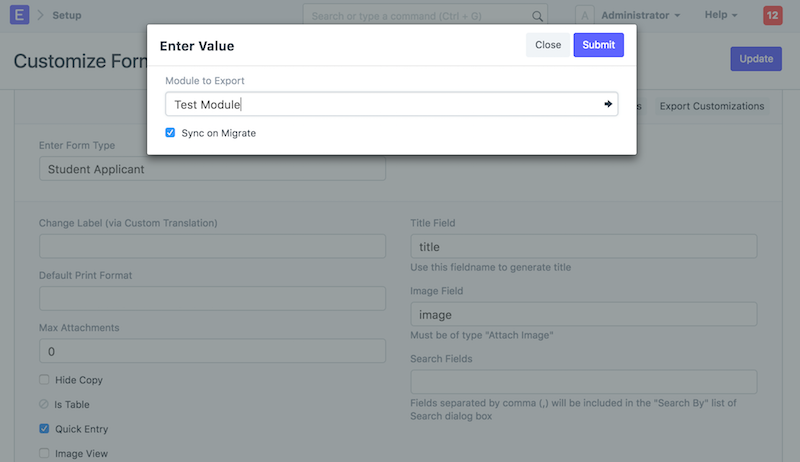Uncheck Sync on Migrate checkbox
This screenshot has height=462, width=800.
tap(171, 133)
